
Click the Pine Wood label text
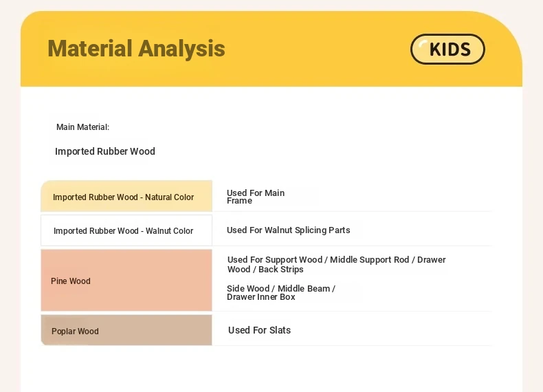(71, 281)
